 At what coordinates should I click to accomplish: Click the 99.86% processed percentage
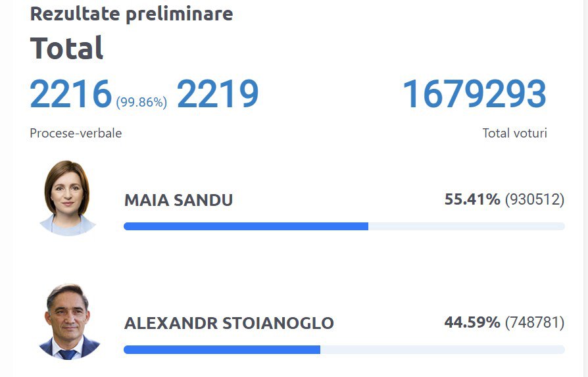pyautogui.click(x=141, y=102)
